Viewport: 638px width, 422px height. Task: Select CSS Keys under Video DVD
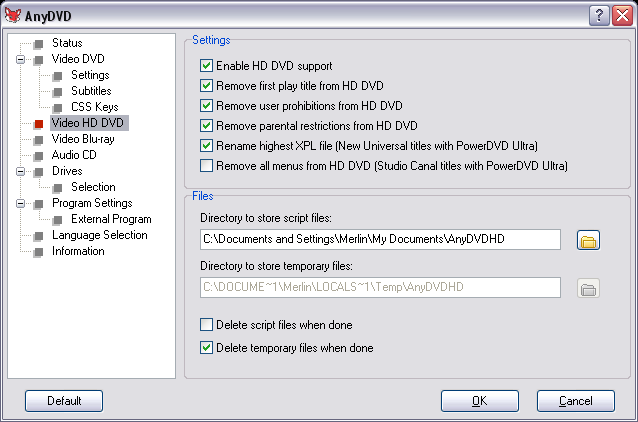(94, 107)
